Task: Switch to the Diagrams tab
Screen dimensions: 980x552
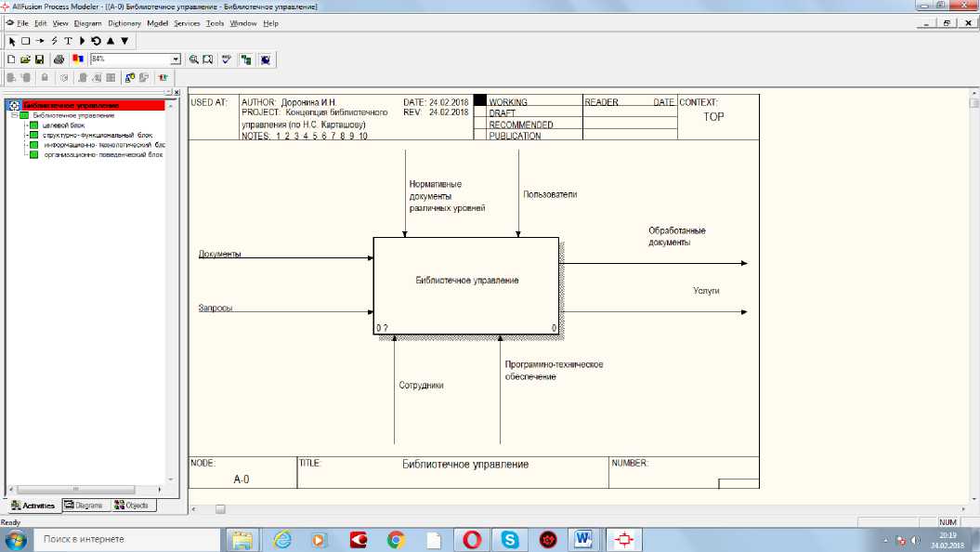Action: pyautogui.click(x=86, y=506)
